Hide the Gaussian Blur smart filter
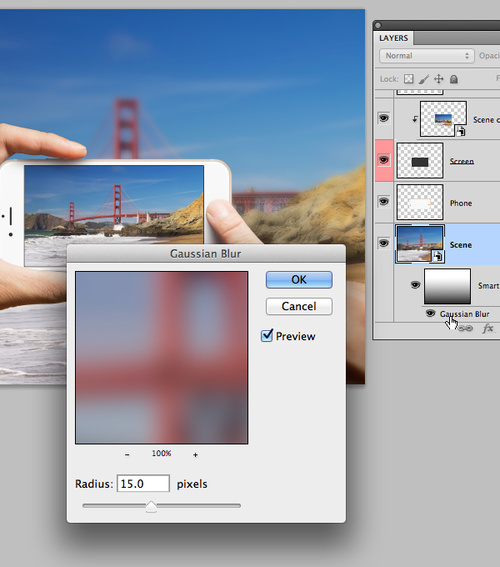 click(430, 313)
